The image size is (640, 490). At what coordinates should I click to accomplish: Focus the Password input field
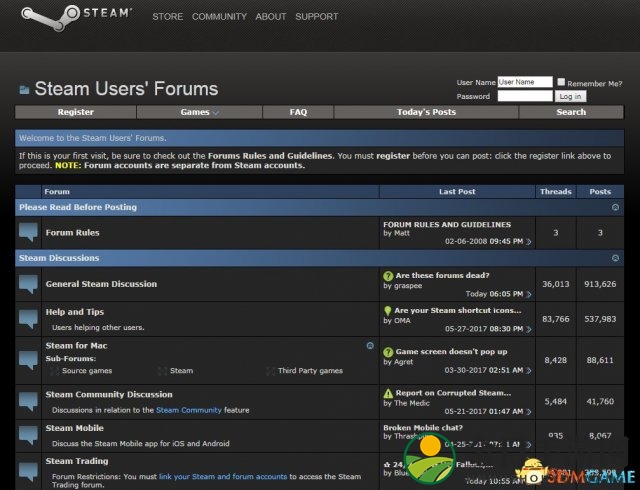(x=525, y=96)
